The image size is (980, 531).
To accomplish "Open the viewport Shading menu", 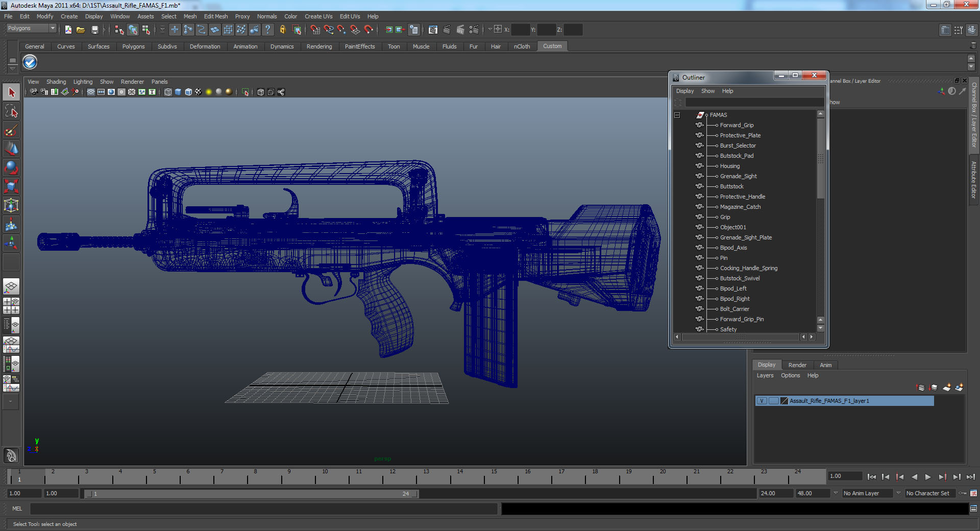I will [x=56, y=82].
